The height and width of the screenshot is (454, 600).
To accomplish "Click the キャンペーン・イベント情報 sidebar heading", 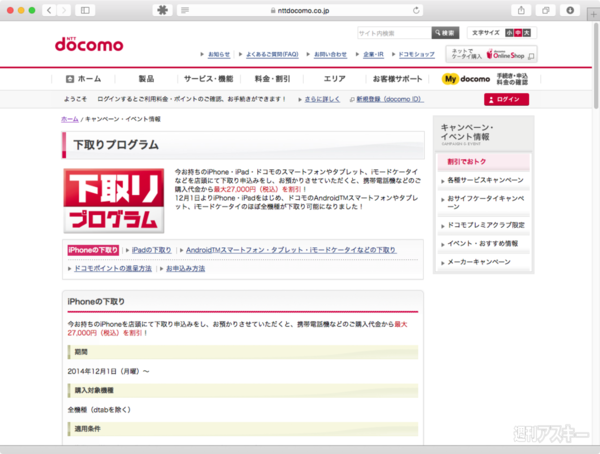I will [467, 132].
